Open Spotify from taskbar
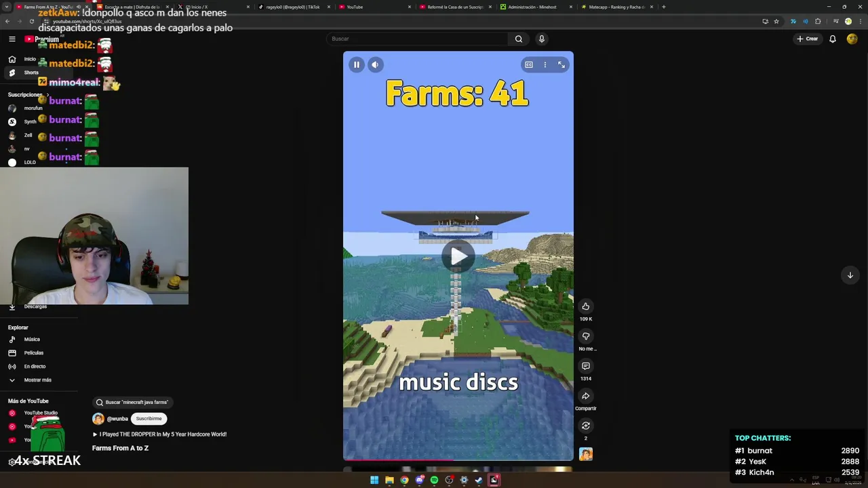The width and height of the screenshot is (868, 488). (434, 480)
